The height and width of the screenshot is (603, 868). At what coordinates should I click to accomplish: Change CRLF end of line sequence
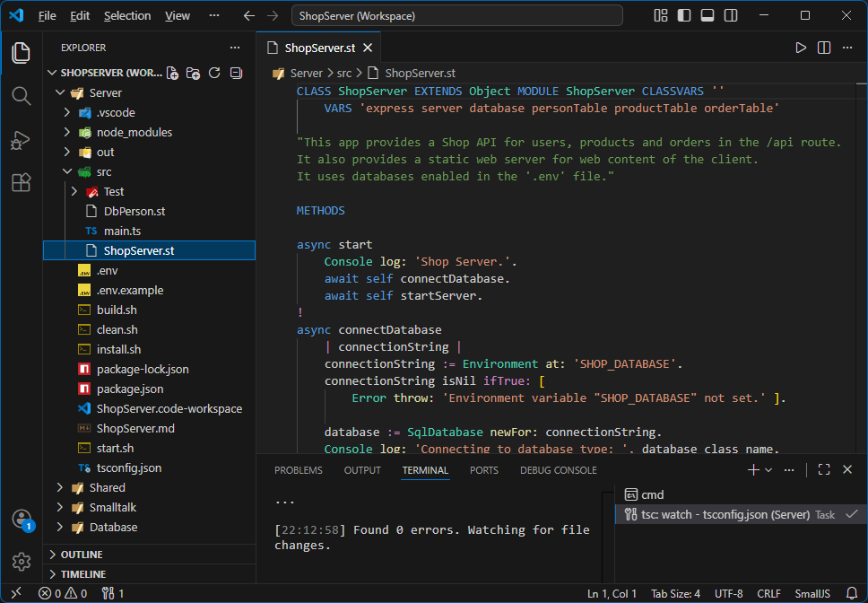[x=768, y=594]
